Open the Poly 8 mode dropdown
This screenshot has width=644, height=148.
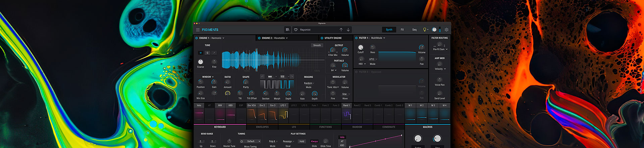[x=273, y=141]
